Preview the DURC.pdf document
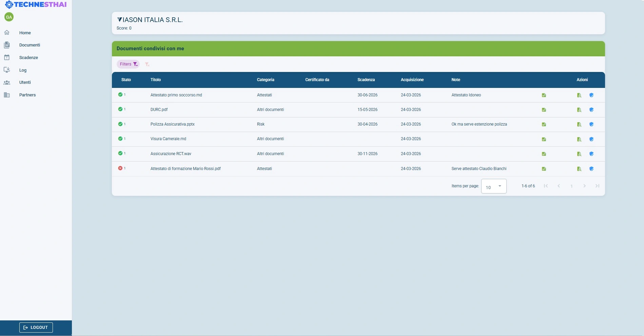Viewport: 644px width, 336px height. click(579, 110)
